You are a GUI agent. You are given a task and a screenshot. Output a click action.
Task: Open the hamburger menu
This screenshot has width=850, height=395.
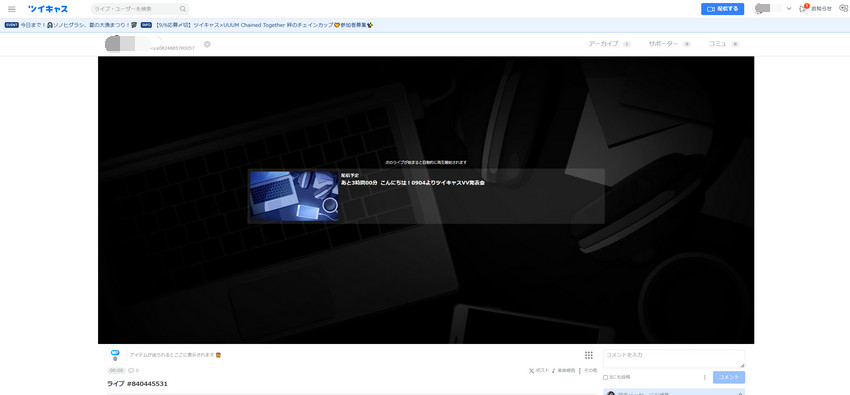pos(11,9)
